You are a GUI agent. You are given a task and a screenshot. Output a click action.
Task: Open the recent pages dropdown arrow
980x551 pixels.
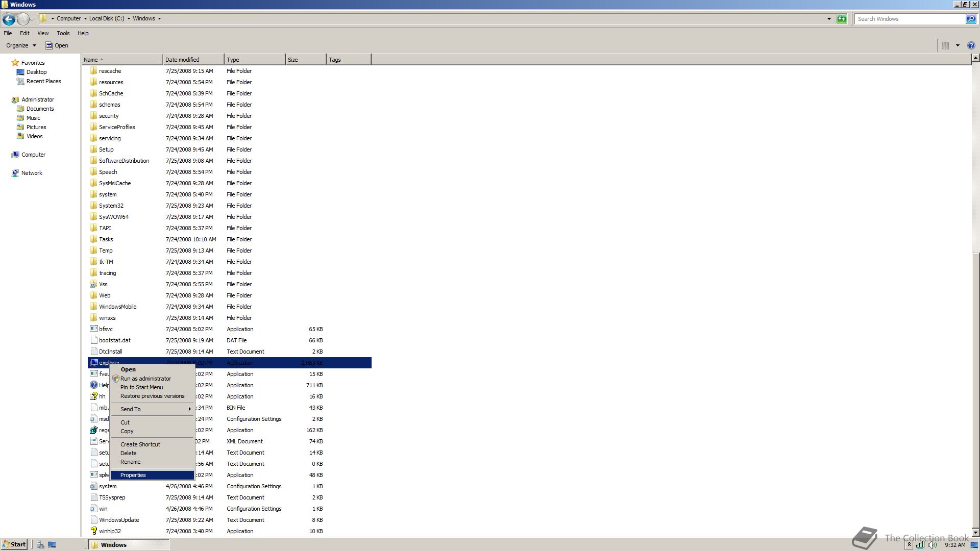pos(32,19)
